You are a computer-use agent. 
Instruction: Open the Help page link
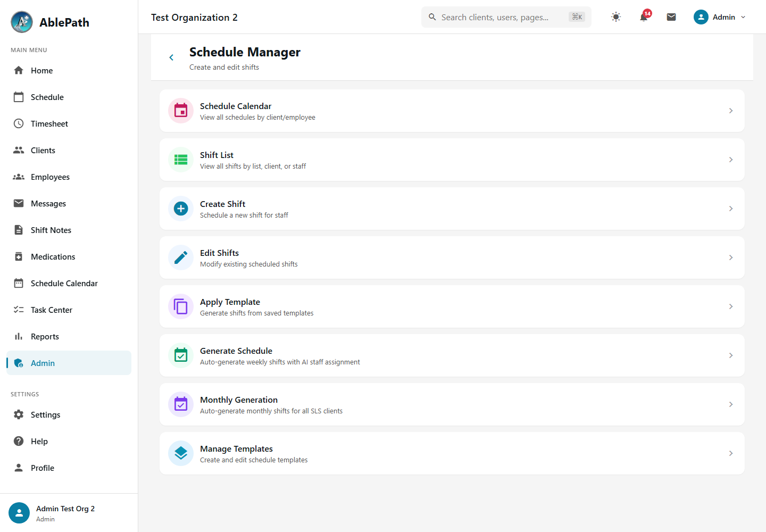(69, 441)
